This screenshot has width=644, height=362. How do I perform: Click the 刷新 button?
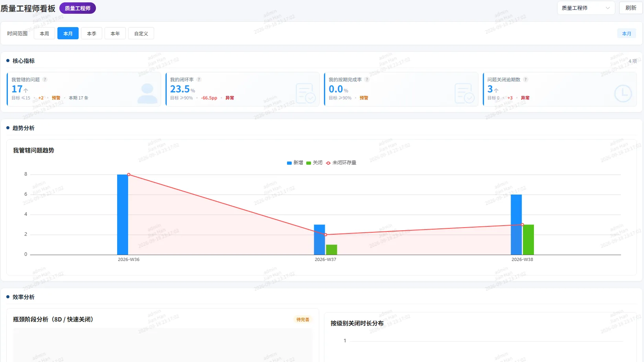[x=631, y=8]
